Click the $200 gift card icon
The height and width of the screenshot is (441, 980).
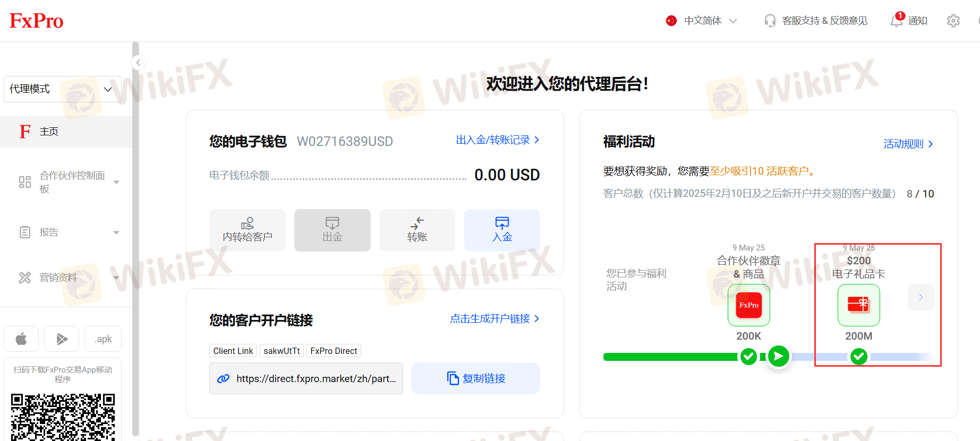click(x=859, y=305)
